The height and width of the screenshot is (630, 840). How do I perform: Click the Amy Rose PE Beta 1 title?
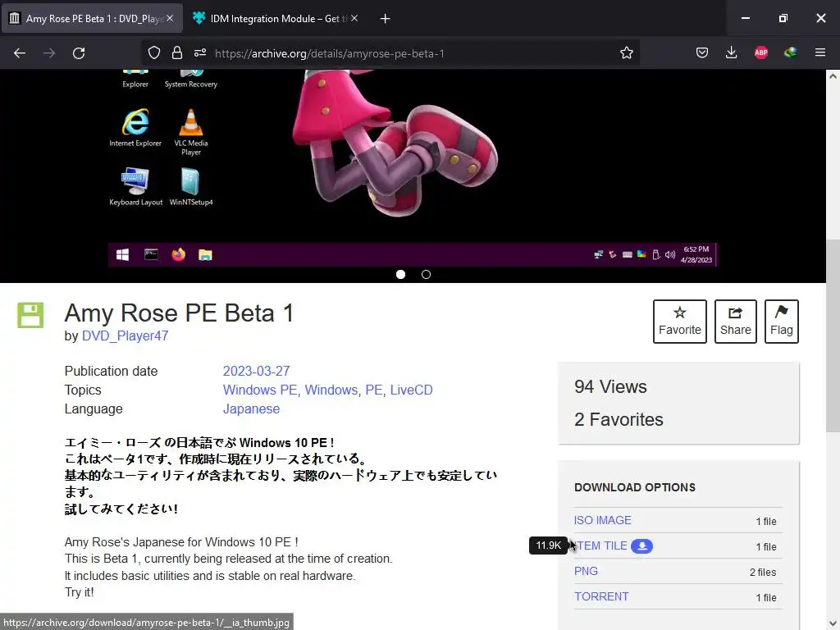pos(179,313)
